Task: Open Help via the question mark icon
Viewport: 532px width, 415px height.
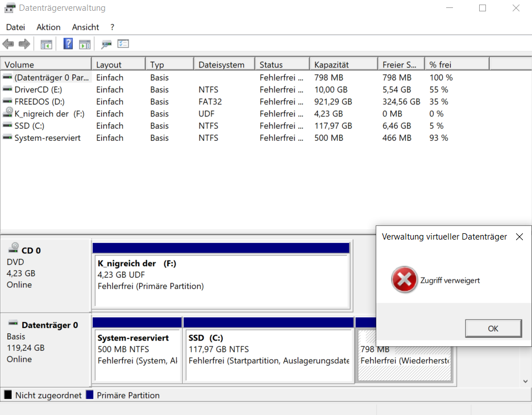Action: click(68, 44)
